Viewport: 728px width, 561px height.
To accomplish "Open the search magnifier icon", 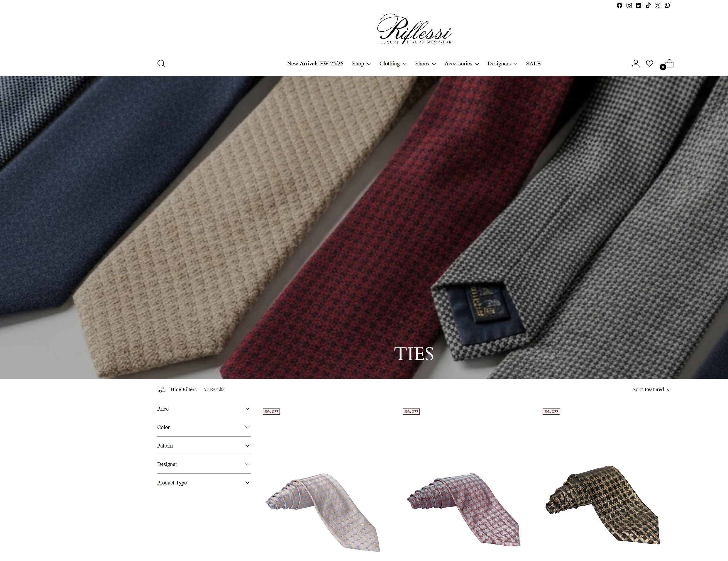I will tap(161, 63).
